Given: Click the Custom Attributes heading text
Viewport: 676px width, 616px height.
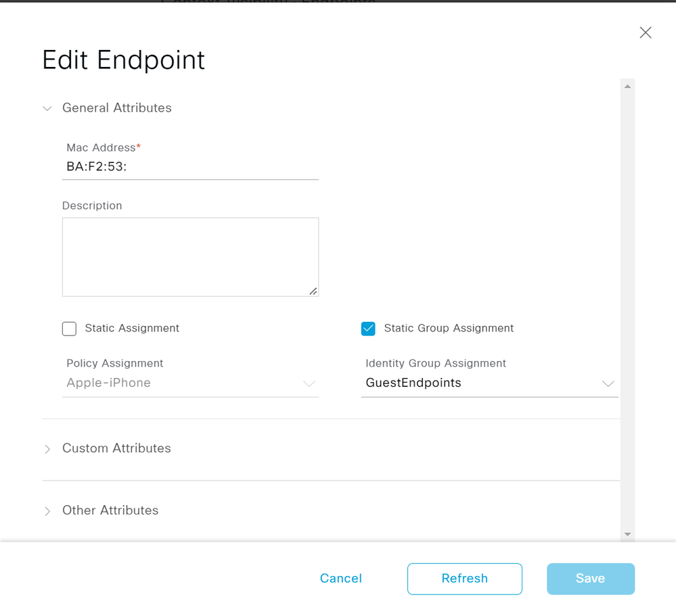Looking at the screenshot, I should point(116,448).
